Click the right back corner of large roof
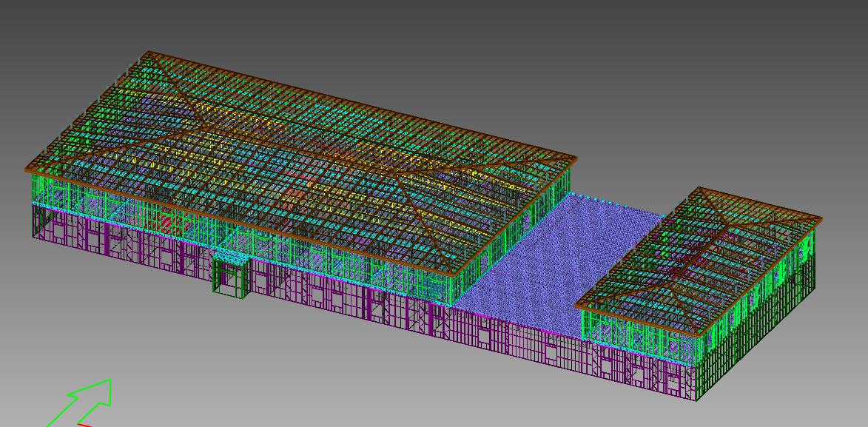Image resolution: width=868 pixels, height=427 pixels. click(576, 158)
